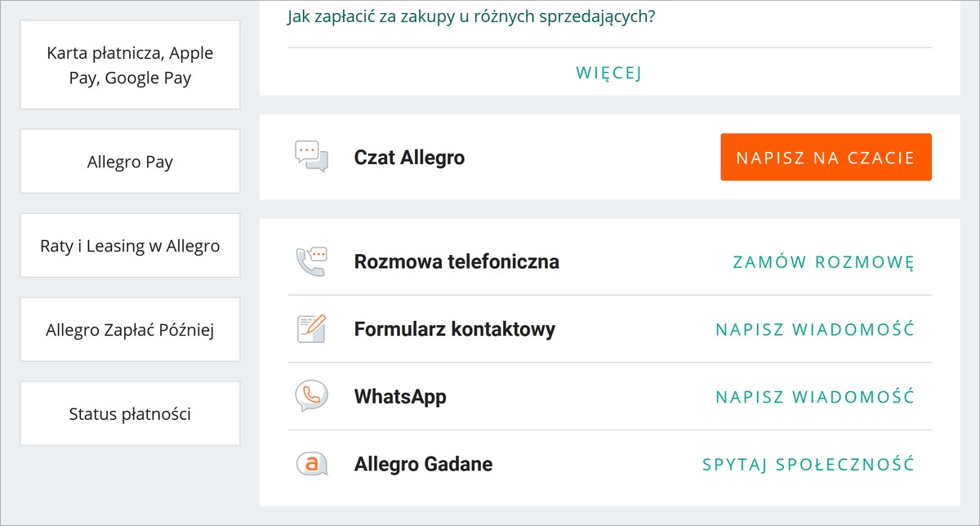Open 'Raty i Leasing w Allegro' topic
Image resolution: width=980 pixels, height=526 pixels.
pos(130,246)
